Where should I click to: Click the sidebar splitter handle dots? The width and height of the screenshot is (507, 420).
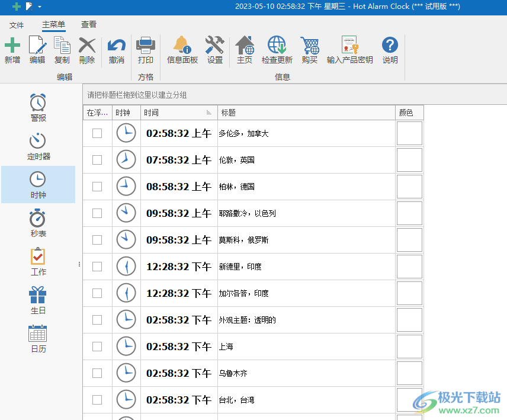click(x=79, y=264)
